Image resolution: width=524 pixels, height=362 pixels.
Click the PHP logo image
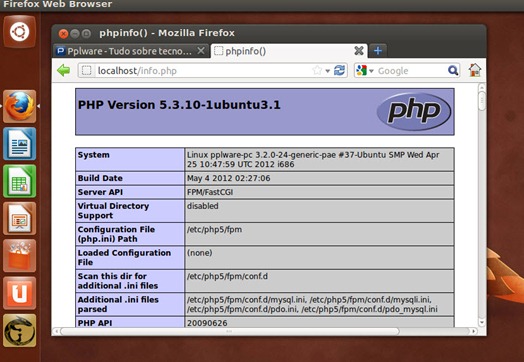pyautogui.click(x=414, y=111)
